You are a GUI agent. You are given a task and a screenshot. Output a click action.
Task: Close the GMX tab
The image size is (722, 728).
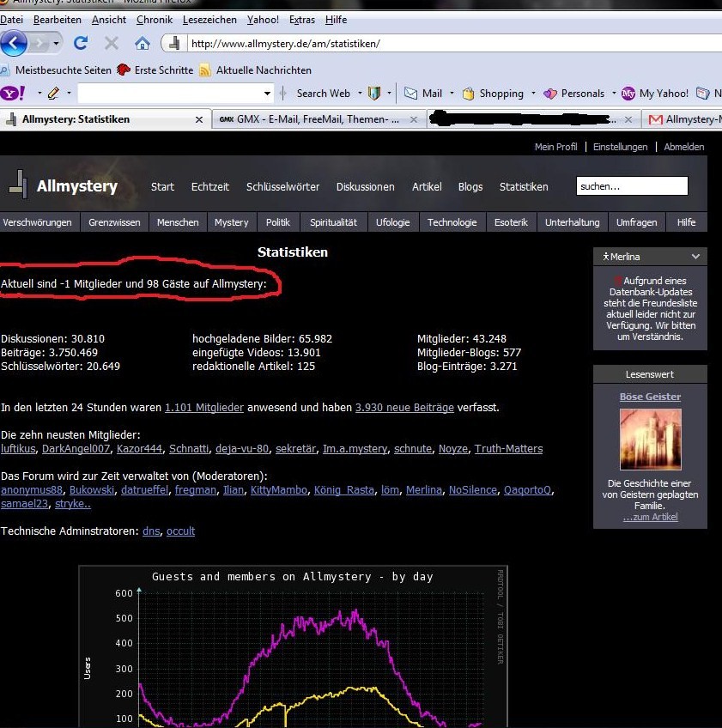[x=414, y=120]
